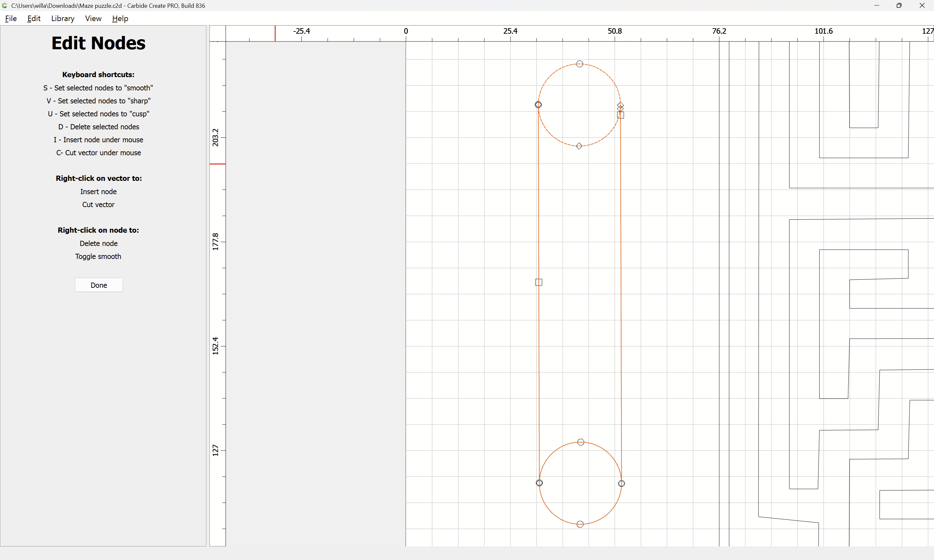934x560 pixels.
Task: Select square node below upper circle's right diamond
Action: (x=621, y=115)
